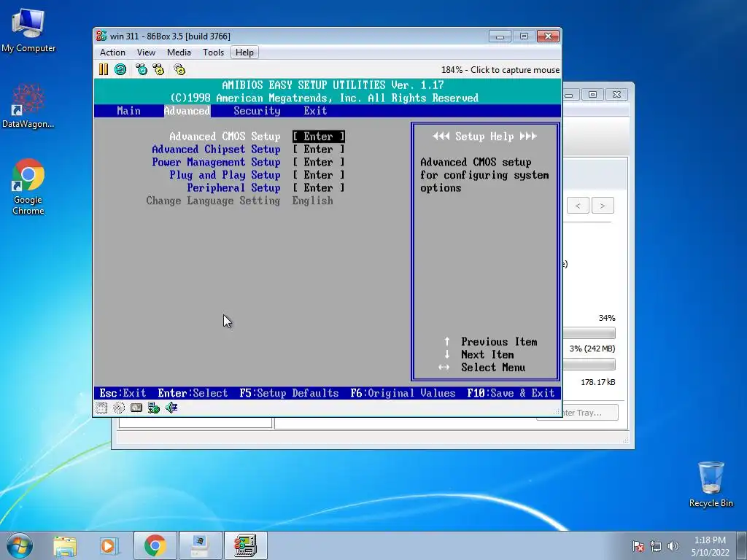
Task: Select Advanced Chipset Setup Enter option
Action: point(318,149)
